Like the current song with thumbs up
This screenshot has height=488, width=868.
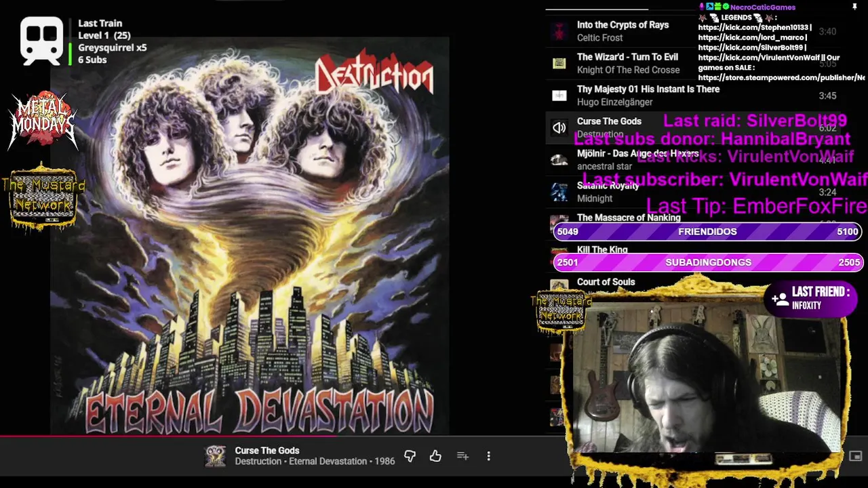tap(435, 456)
